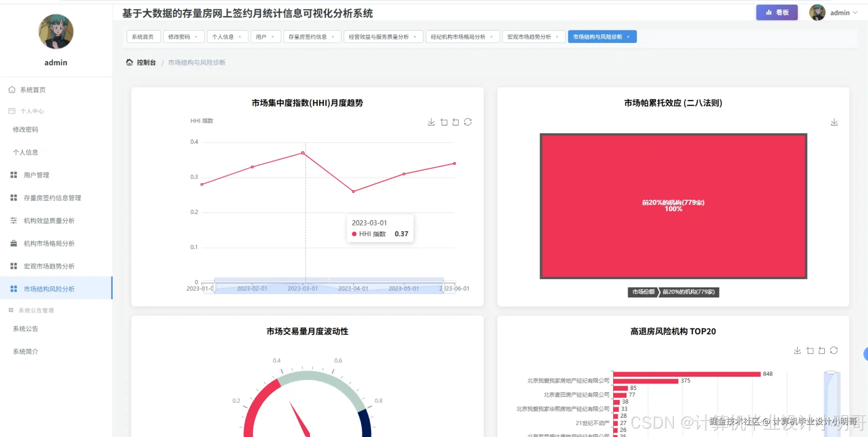Select the zoom-select tool on the HHI chart

[x=444, y=122]
